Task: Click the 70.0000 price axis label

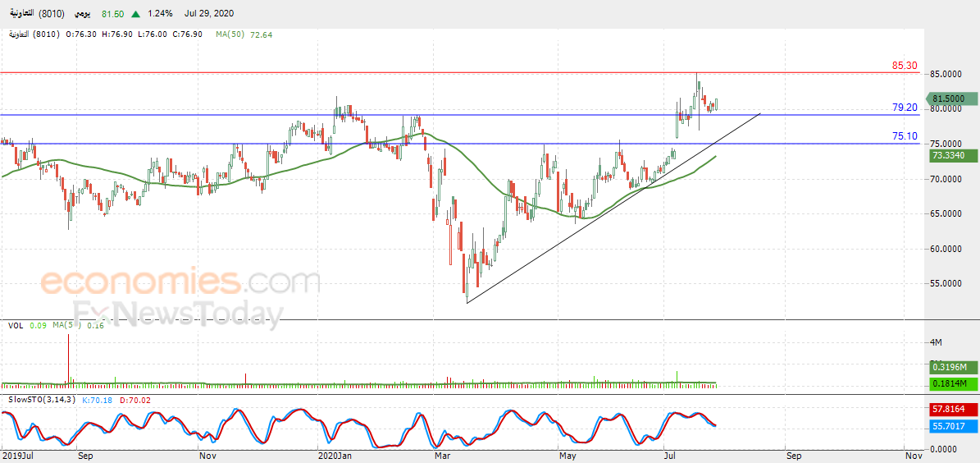Action: coord(946,179)
